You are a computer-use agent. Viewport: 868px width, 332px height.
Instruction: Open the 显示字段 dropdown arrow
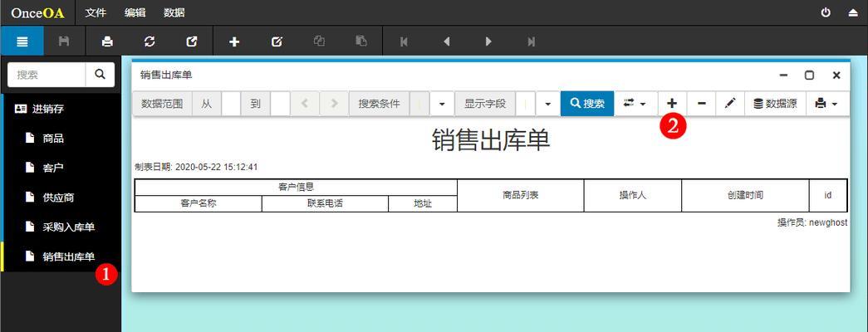pos(547,104)
